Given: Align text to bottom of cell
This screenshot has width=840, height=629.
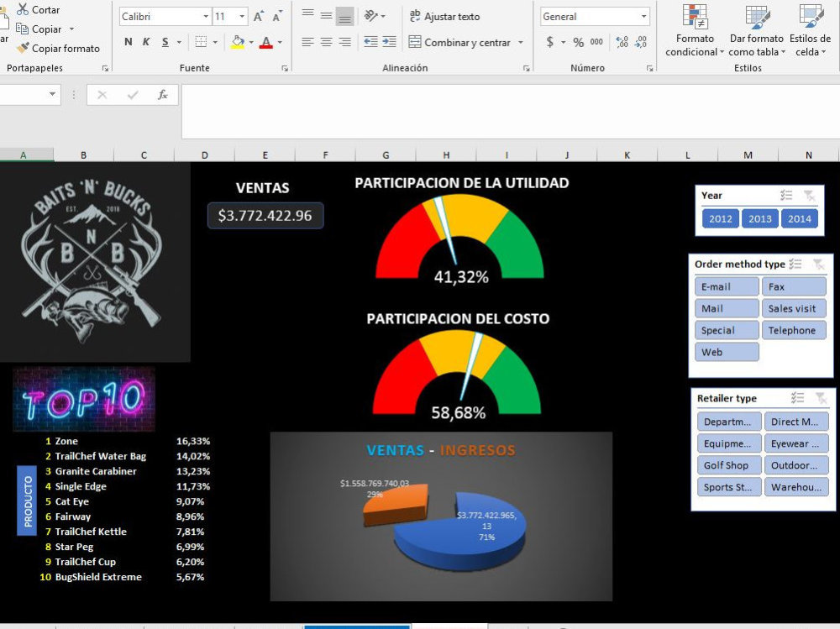Looking at the screenshot, I should pyautogui.click(x=345, y=17).
